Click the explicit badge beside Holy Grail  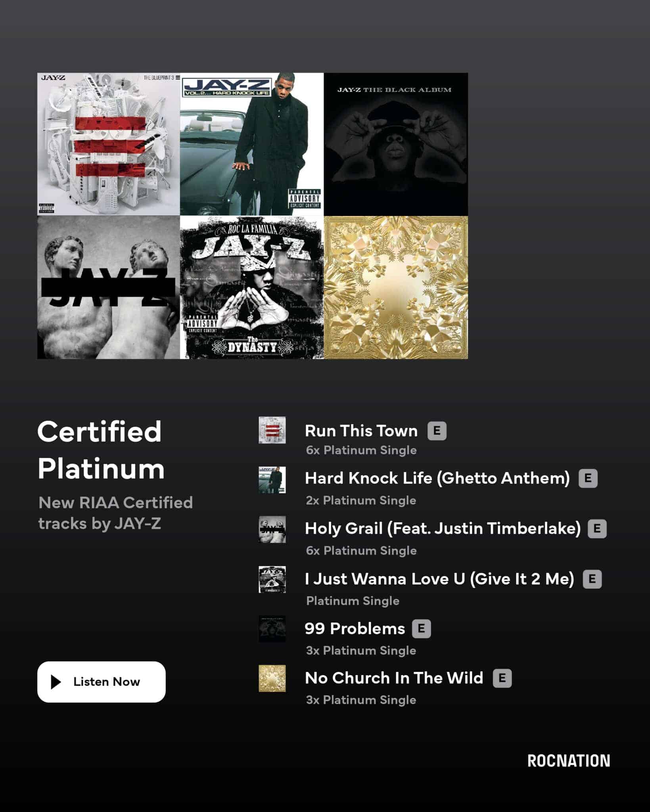tap(597, 529)
